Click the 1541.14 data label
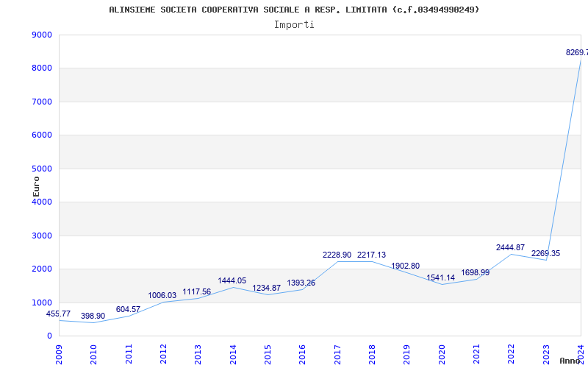 [440, 278]
